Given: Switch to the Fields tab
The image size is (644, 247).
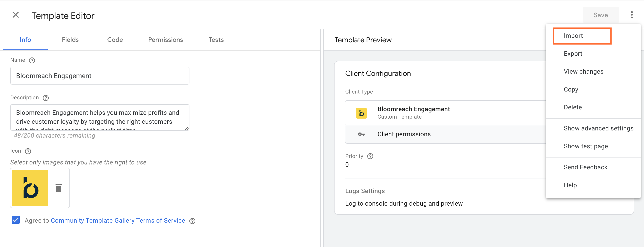Looking at the screenshot, I should (70, 40).
